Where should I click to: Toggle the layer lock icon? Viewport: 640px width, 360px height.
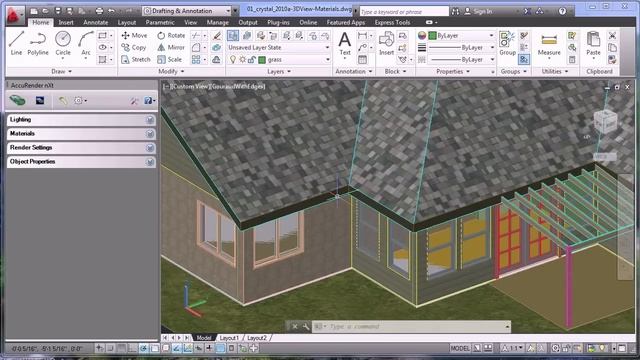(252, 60)
